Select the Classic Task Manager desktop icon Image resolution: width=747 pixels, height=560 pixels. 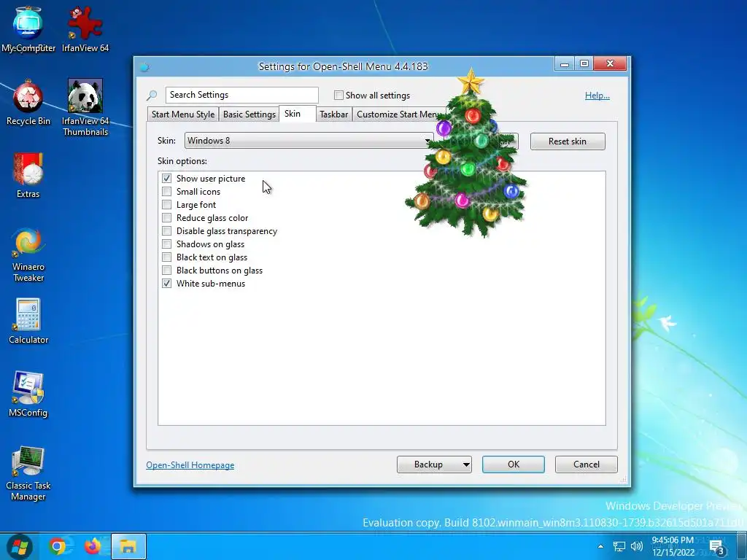28,473
